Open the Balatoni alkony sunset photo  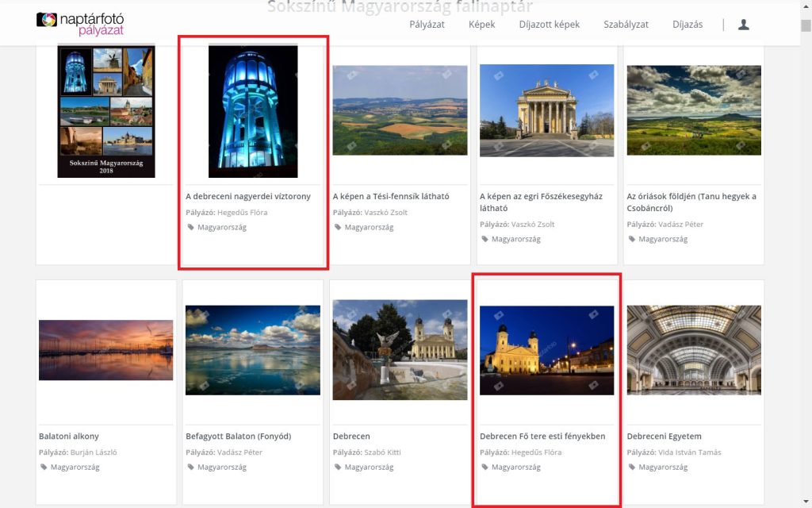point(105,350)
